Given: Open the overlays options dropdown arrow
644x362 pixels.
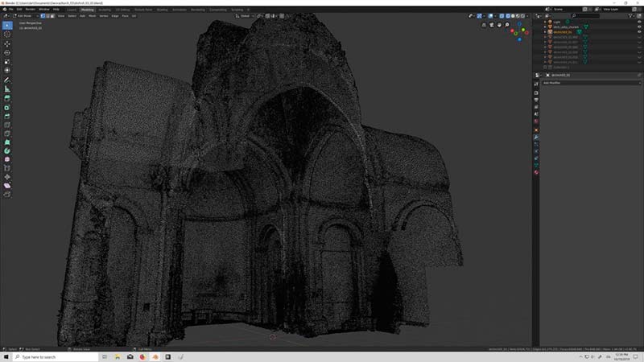Looking at the screenshot, I should pos(495,16).
